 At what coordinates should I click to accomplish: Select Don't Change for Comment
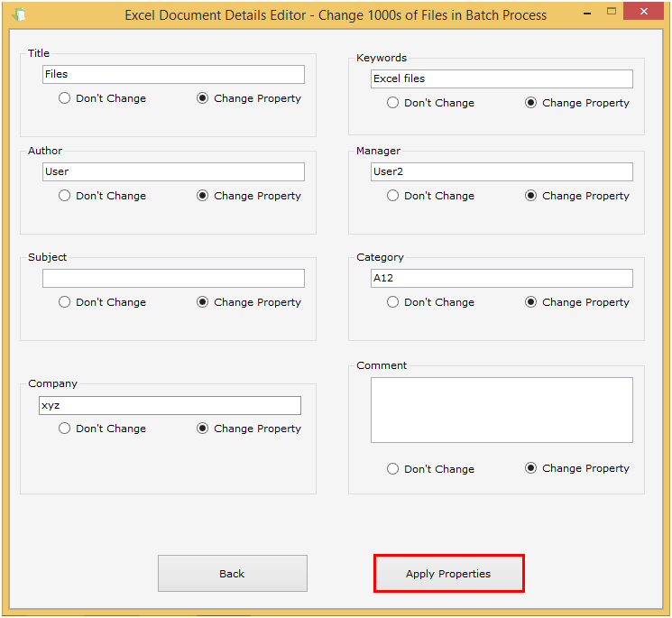click(431, 469)
